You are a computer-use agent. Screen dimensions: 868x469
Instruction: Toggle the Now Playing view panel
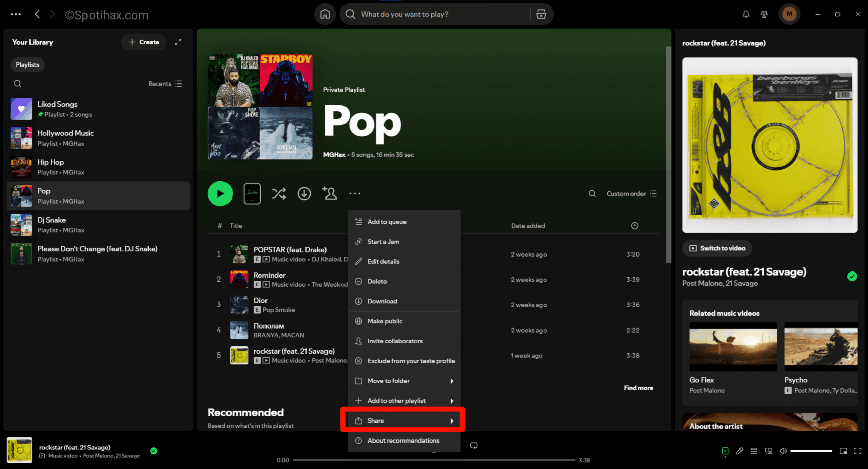725,451
